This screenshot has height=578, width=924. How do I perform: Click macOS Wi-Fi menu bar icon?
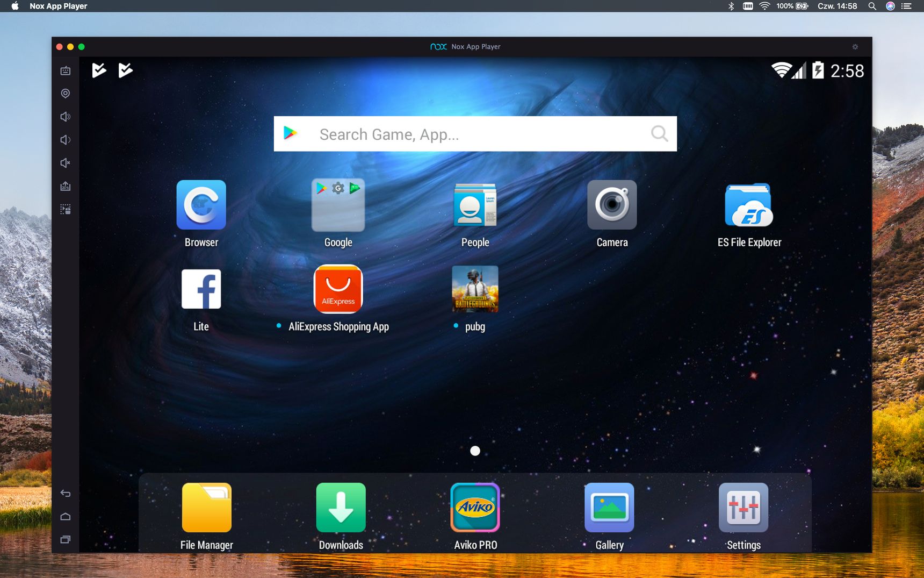coord(764,6)
